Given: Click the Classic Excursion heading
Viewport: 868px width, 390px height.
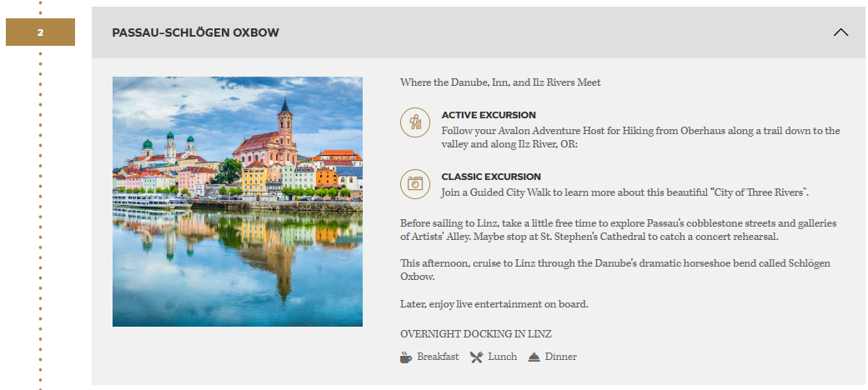Looking at the screenshot, I should 491,177.
